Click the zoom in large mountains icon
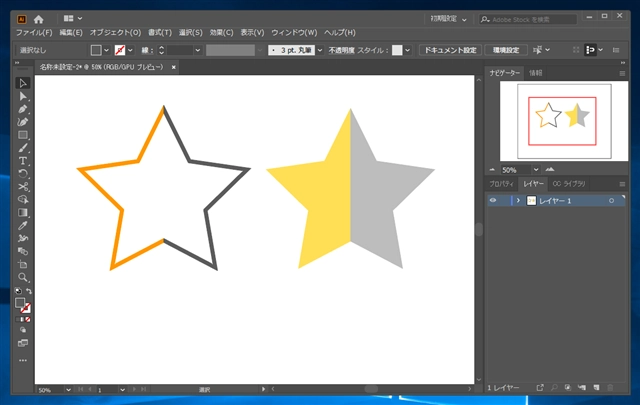This screenshot has width=640, height=405. (x=550, y=169)
